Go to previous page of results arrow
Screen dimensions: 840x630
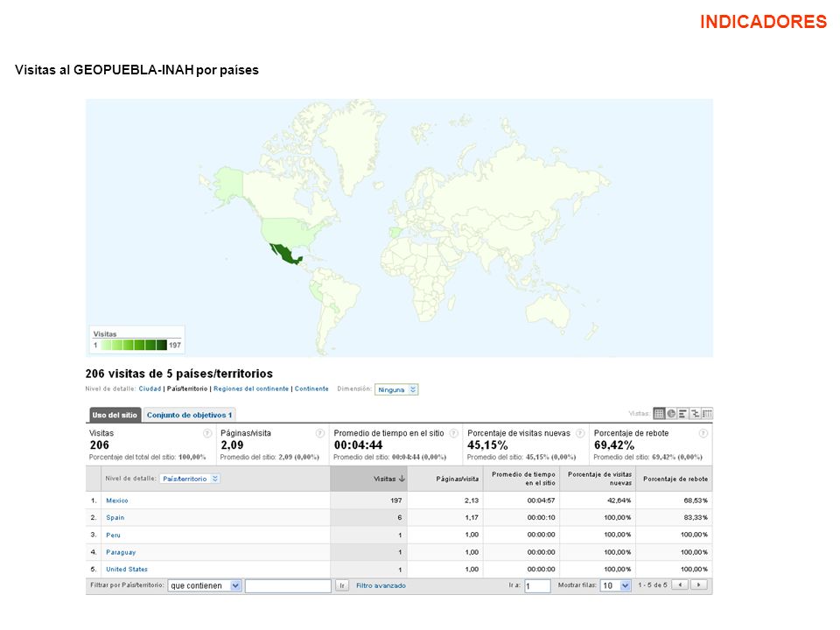[681, 585]
